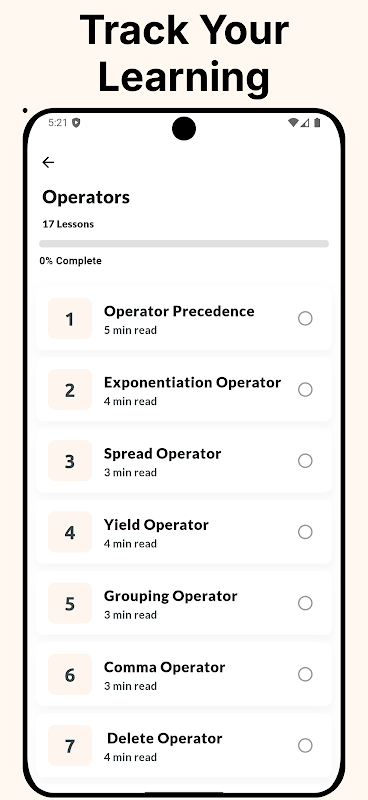Tap the cellular signal icon
The height and width of the screenshot is (800, 368).
click(305, 122)
